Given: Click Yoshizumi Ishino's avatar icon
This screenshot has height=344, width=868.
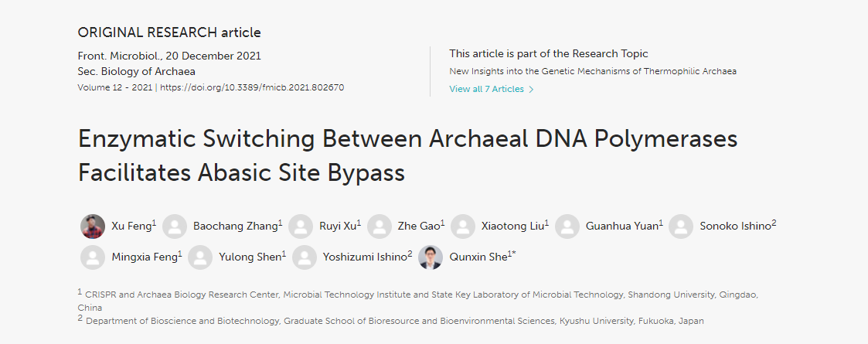Looking at the screenshot, I should click(x=305, y=257).
